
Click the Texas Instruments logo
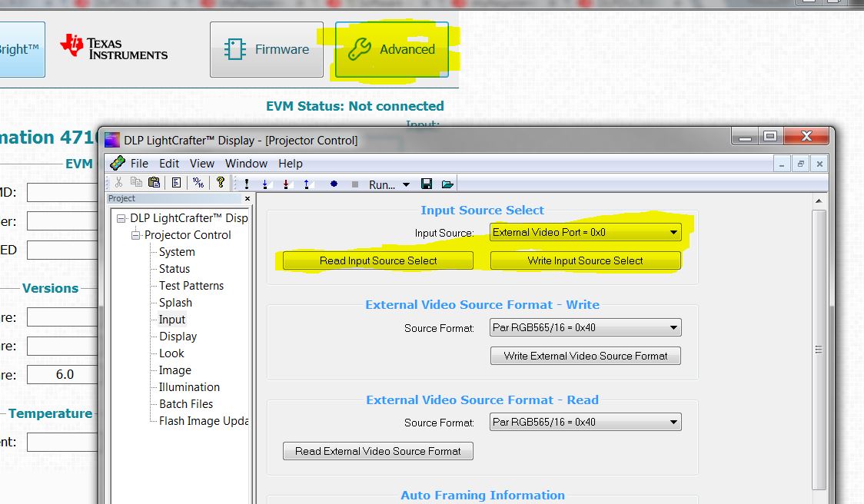(x=114, y=47)
